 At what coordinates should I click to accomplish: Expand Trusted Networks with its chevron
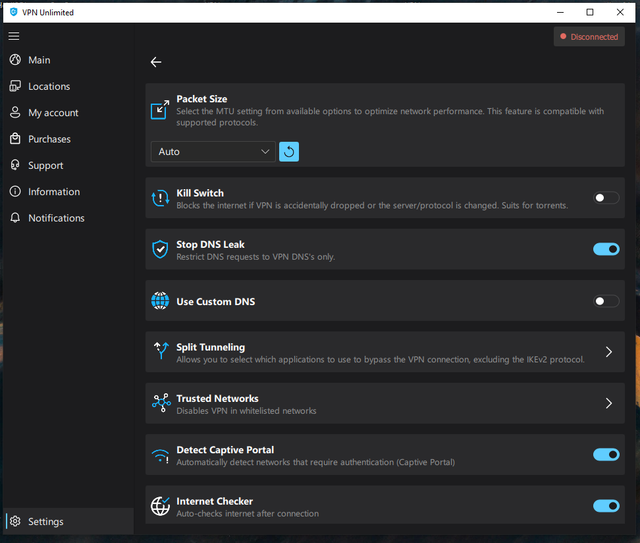tap(609, 403)
